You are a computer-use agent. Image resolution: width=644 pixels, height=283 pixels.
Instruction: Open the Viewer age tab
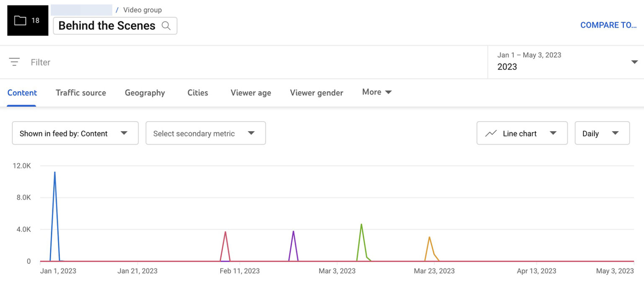click(250, 93)
